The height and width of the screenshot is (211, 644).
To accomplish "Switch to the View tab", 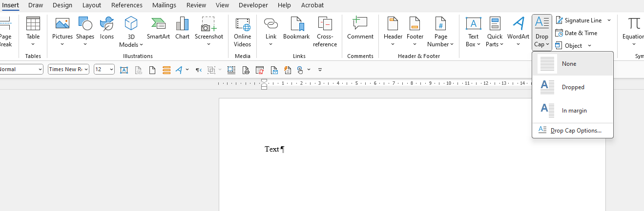I will pos(222,5).
